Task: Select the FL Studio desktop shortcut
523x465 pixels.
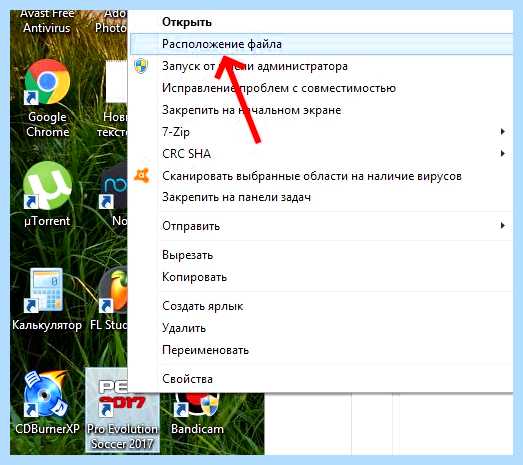Action: [x=110, y=299]
